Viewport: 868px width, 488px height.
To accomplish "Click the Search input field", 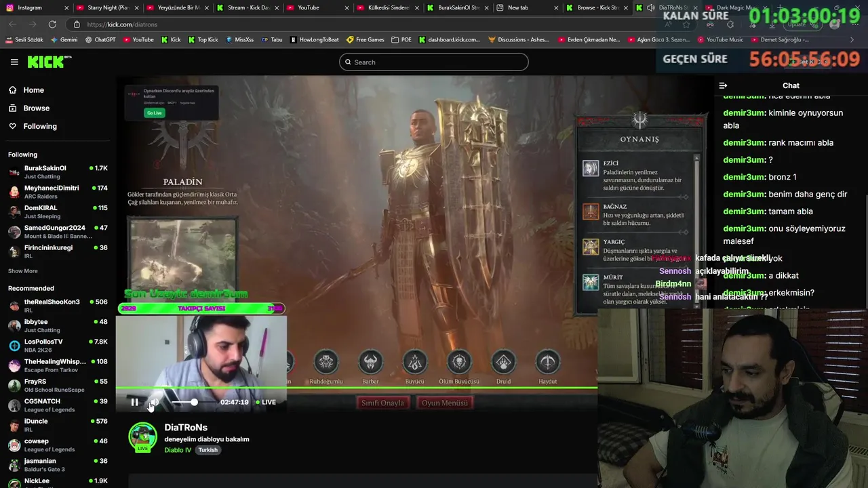I will click(x=434, y=62).
